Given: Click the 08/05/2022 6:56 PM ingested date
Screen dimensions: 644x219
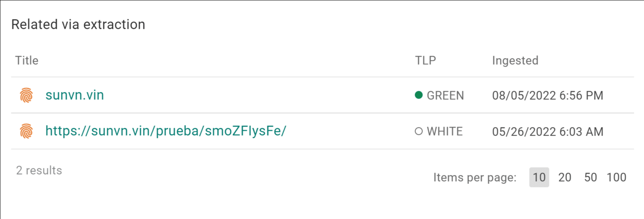Looking at the screenshot, I should [547, 95].
